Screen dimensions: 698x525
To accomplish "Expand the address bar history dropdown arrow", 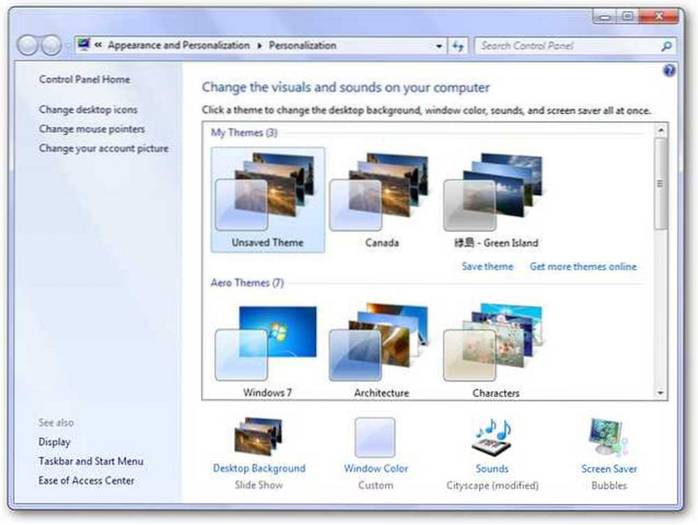I will [440, 46].
